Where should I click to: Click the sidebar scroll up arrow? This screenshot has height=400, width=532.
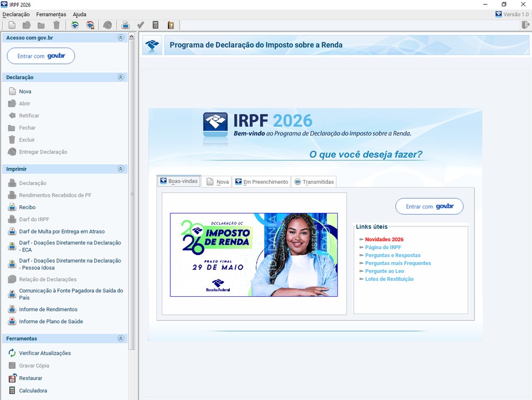pyautogui.click(x=131, y=36)
